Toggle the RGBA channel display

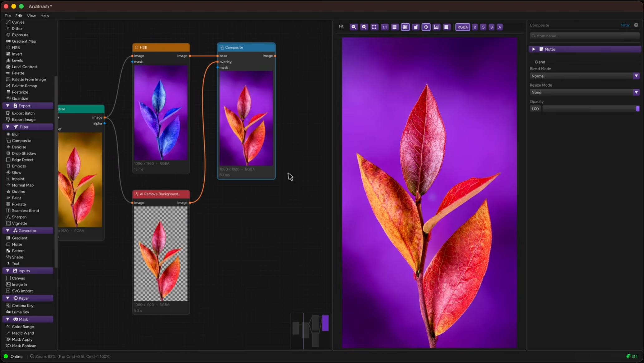tap(462, 27)
